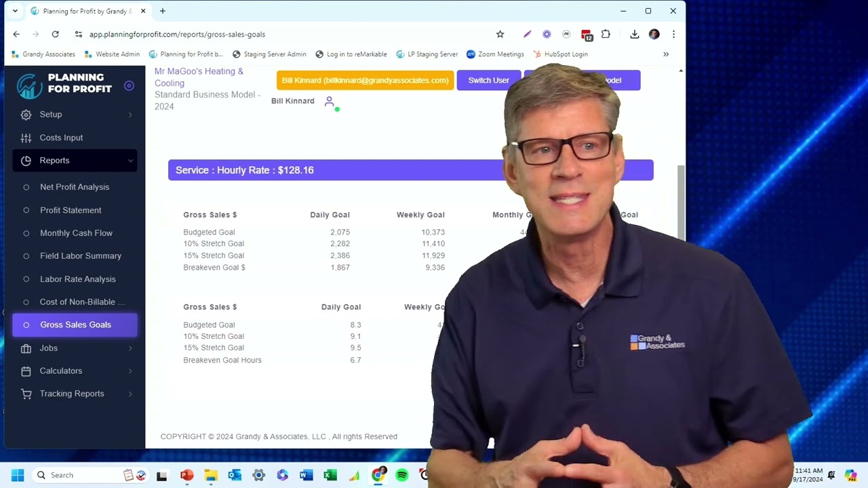The width and height of the screenshot is (868, 488).
Task: Collapse the Reports section chevron
Action: pos(130,161)
